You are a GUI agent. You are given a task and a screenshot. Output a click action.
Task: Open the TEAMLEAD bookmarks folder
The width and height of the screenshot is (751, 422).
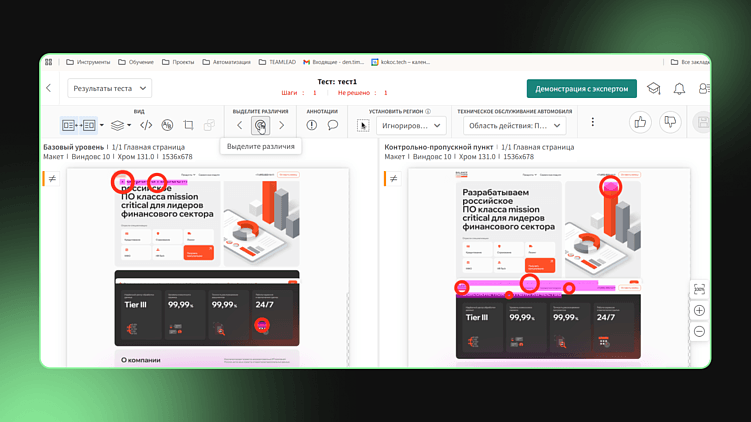click(277, 62)
